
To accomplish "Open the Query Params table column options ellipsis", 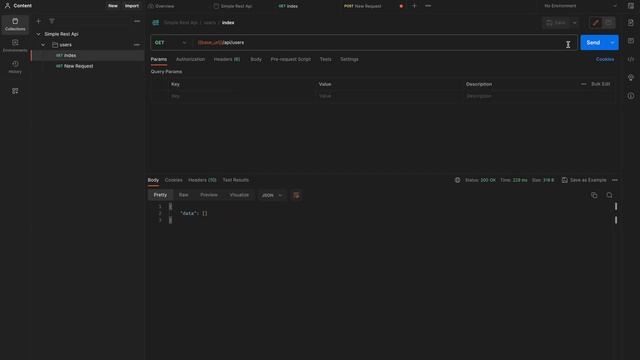I will [583, 84].
